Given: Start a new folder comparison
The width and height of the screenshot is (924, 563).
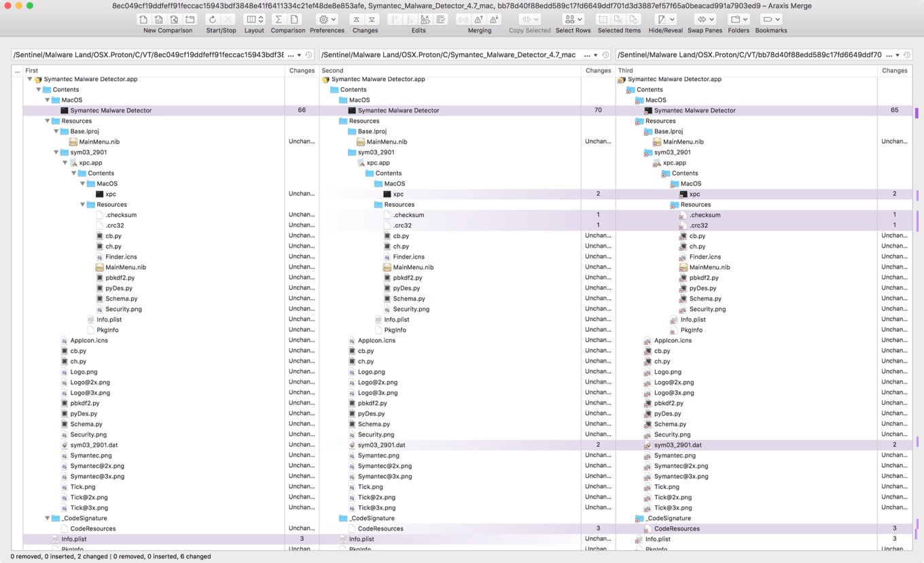Looking at the screenshot, I should [190, 20].
